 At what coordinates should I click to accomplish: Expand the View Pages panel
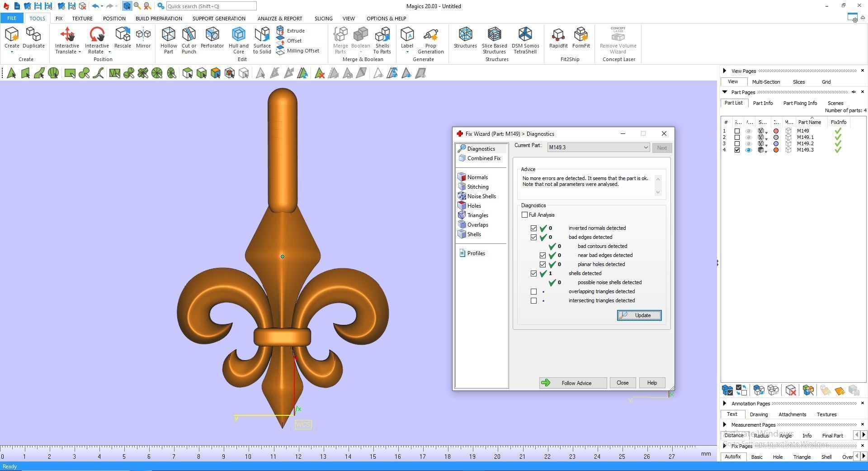(725, 71)
